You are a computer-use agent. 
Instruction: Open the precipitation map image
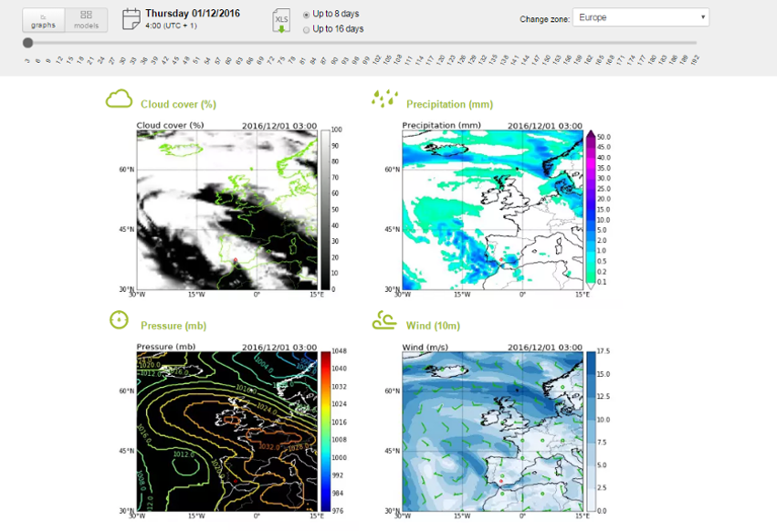click(x=492, y=210)
